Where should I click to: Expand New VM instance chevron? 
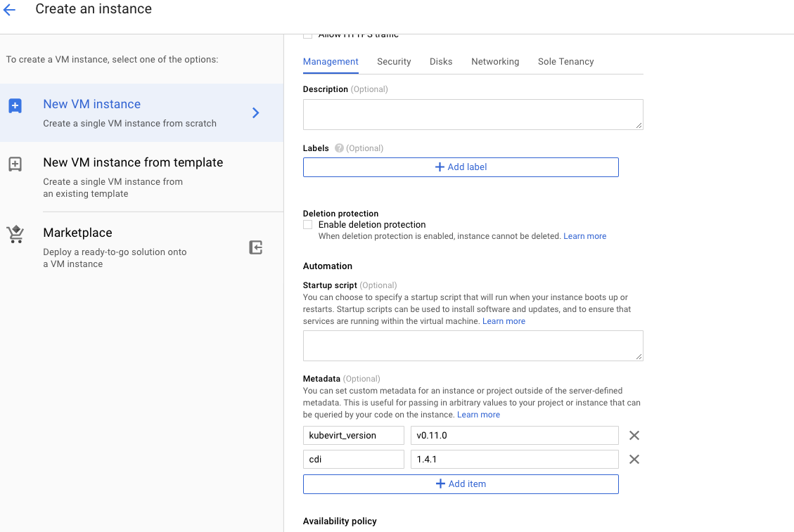pos(256,113)
